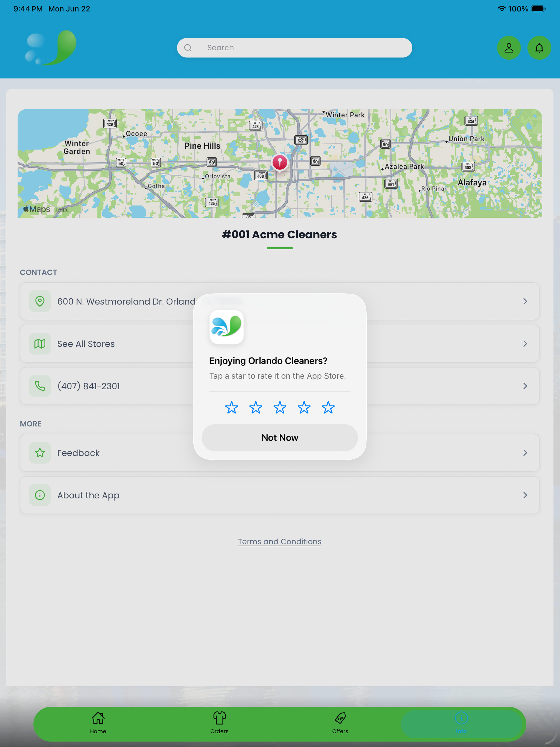
Task: Rate the app three stars
Action: [280, 408]
